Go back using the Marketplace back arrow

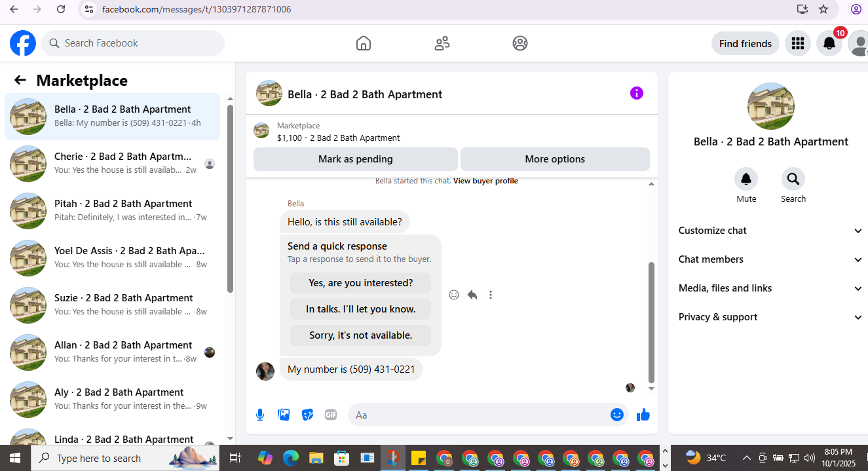coord(20,80)
